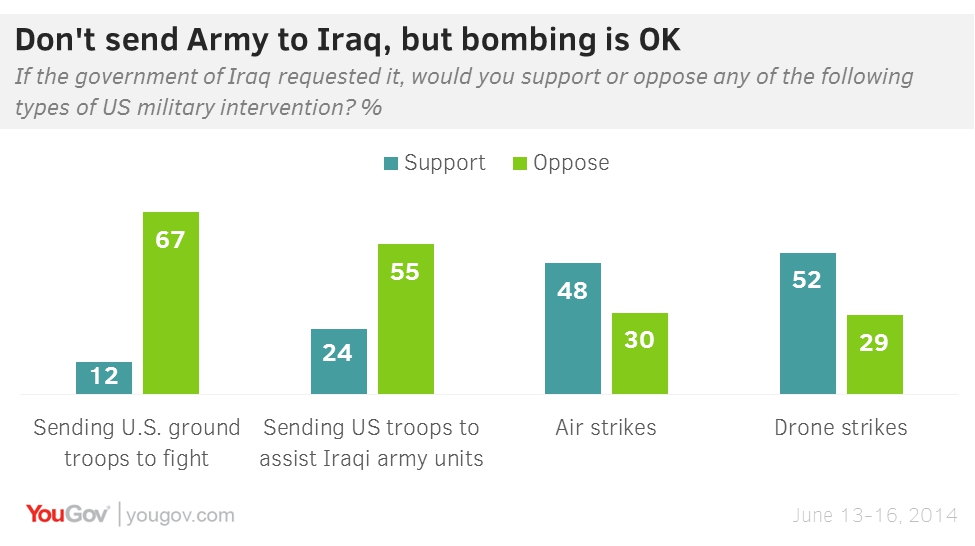Image resolution: width=975 pixels, height=546 pixels.
Task: Click the assist Iraqi army units label
Action: (372, 443)
